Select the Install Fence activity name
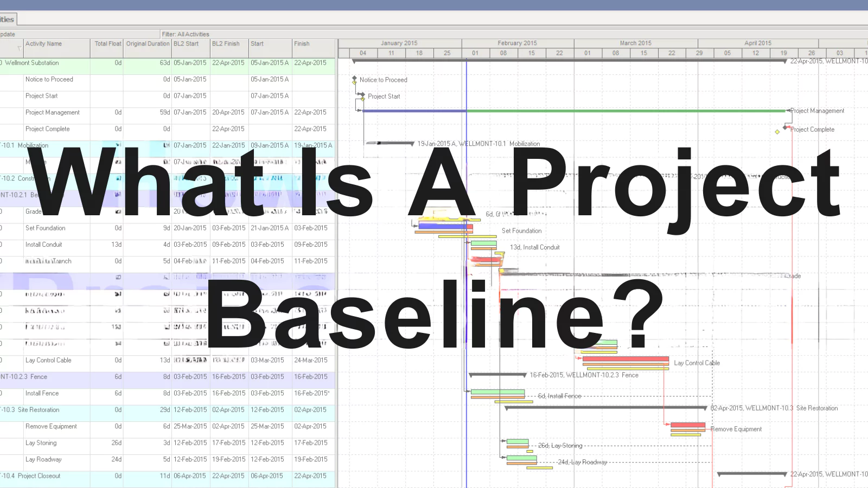868x488 pixels. pyautogui.click(x=42, y=394)
